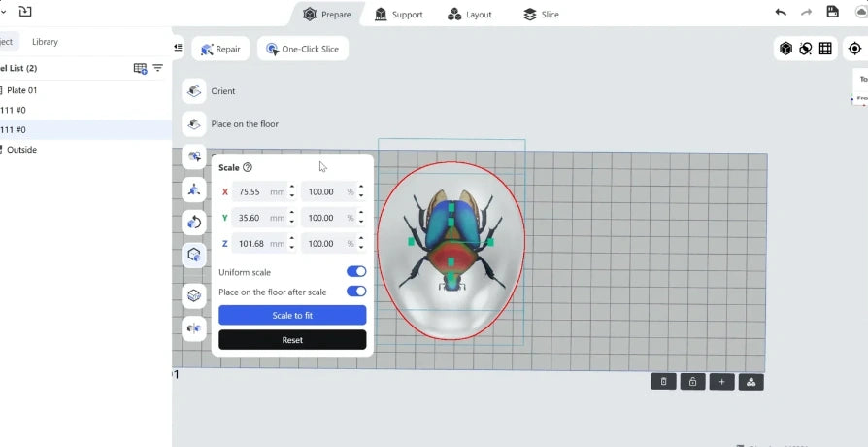
Task: Increase X mm value with up arrow
Action: click(292, 188)
